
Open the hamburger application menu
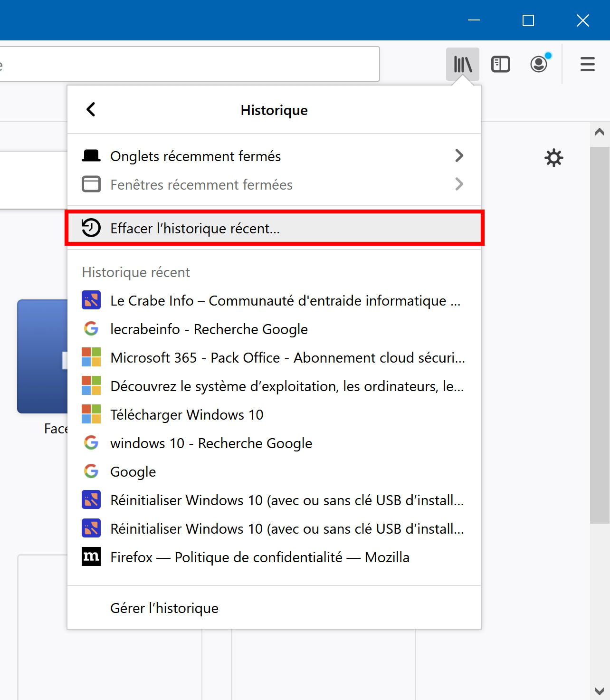[x=588, y=64]
